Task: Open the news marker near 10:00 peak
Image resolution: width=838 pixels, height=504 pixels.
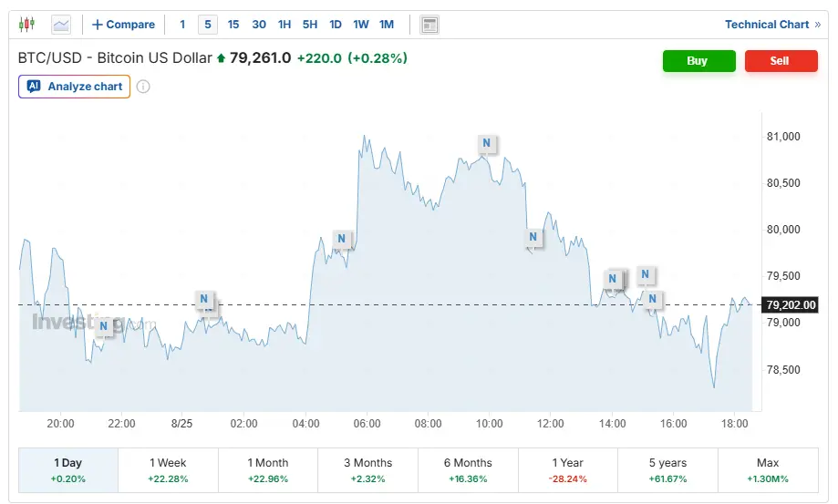Action: coord(486,143)
